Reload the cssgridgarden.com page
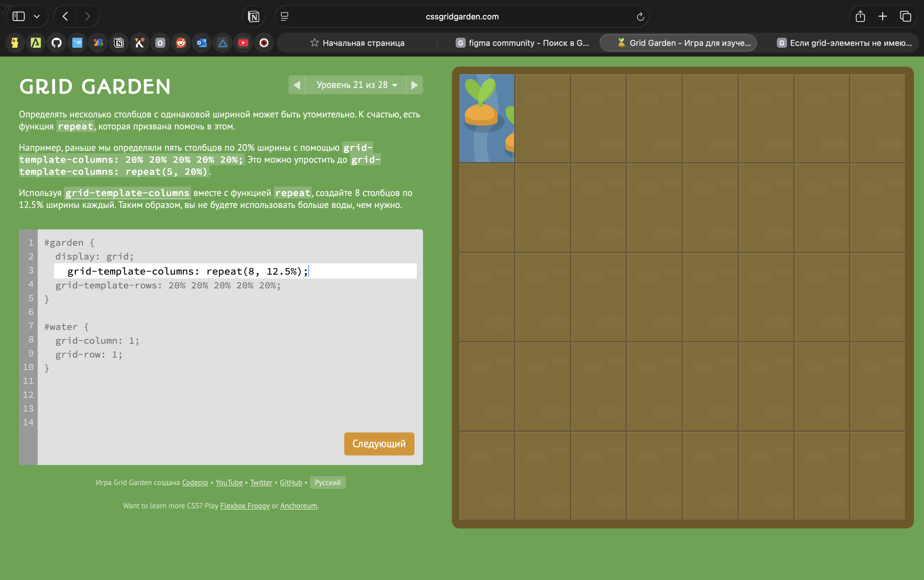This screenshot has width=924, height=580. (640, 16)
